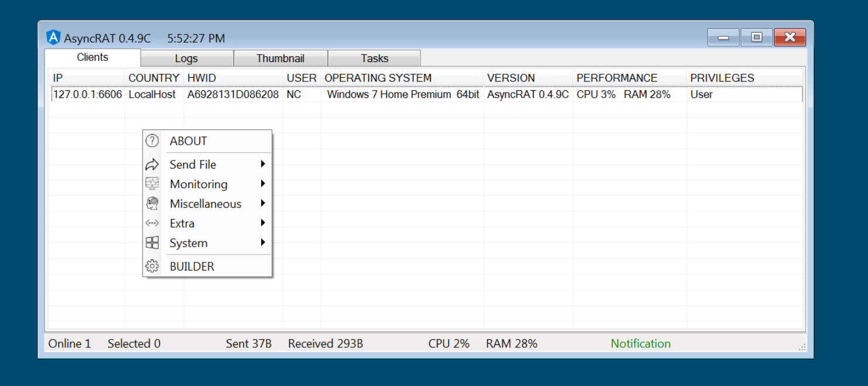
Task: Expand the Monitoring submenu arrow
Action: 263,184
